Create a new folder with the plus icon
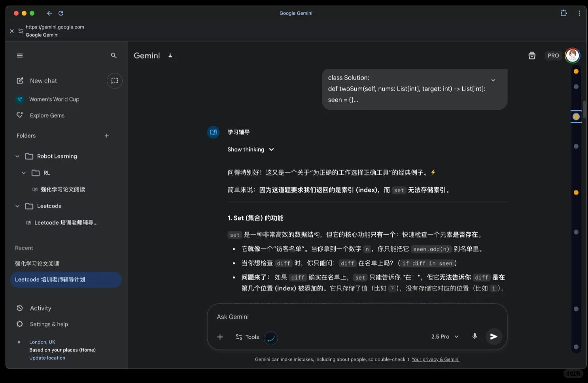The image size is (588, 383). tap(106, 136)
